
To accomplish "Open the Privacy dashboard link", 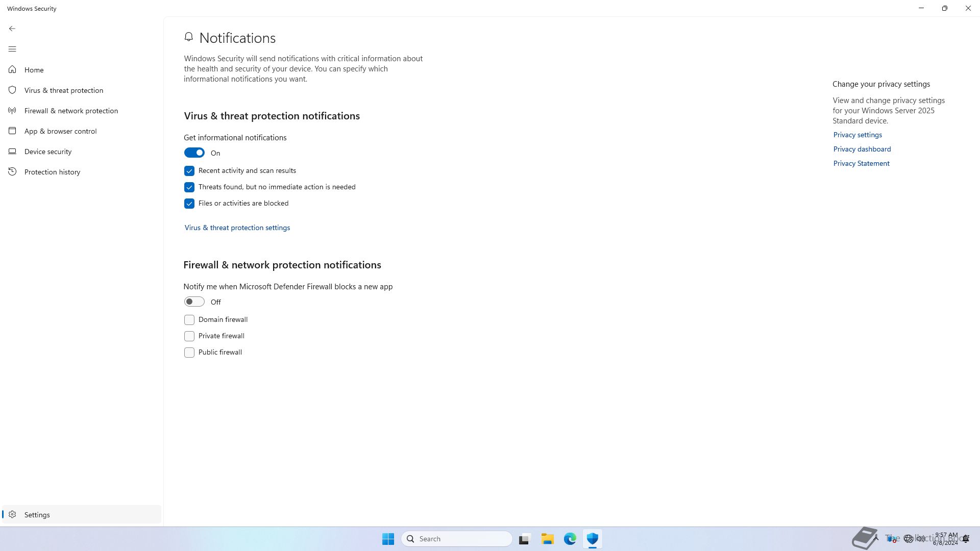I will (862, 149).
